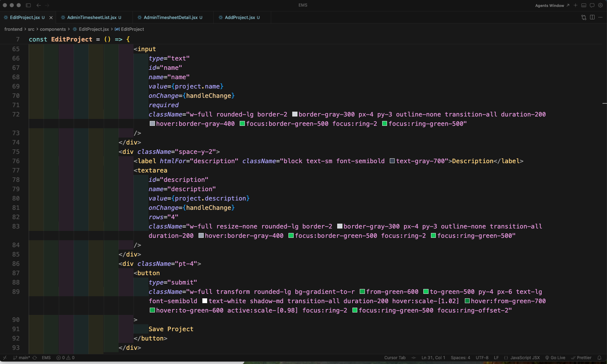Toggle the bottom panel layout icon
This screenshot has width=607, height=364.
click(x=584, y=5)
